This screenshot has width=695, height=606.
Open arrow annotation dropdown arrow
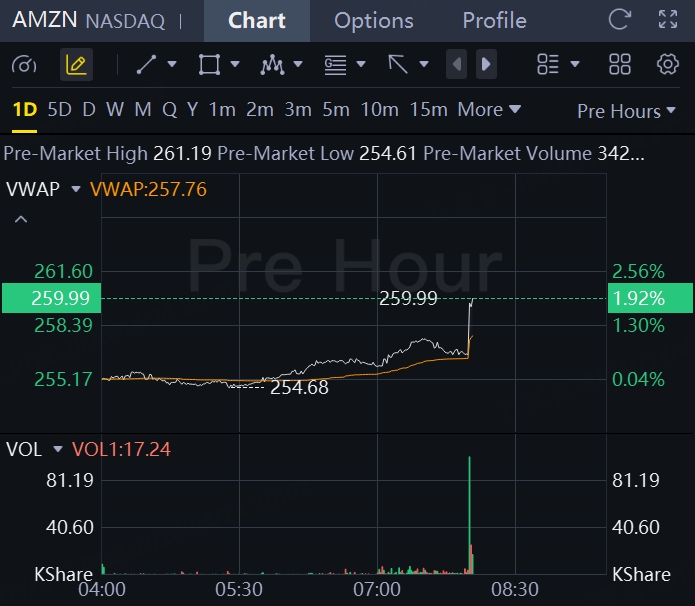click(x=424, y=65)
